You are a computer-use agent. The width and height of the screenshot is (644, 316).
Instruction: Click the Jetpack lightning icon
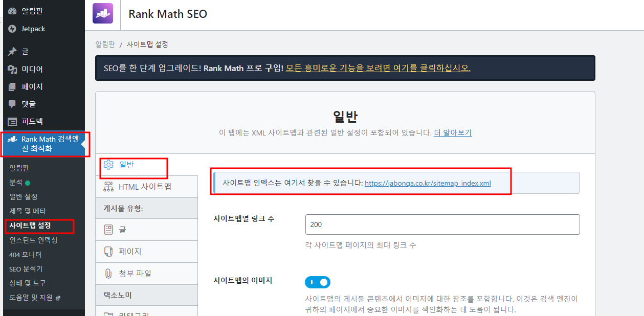click(x=12, y=29)
